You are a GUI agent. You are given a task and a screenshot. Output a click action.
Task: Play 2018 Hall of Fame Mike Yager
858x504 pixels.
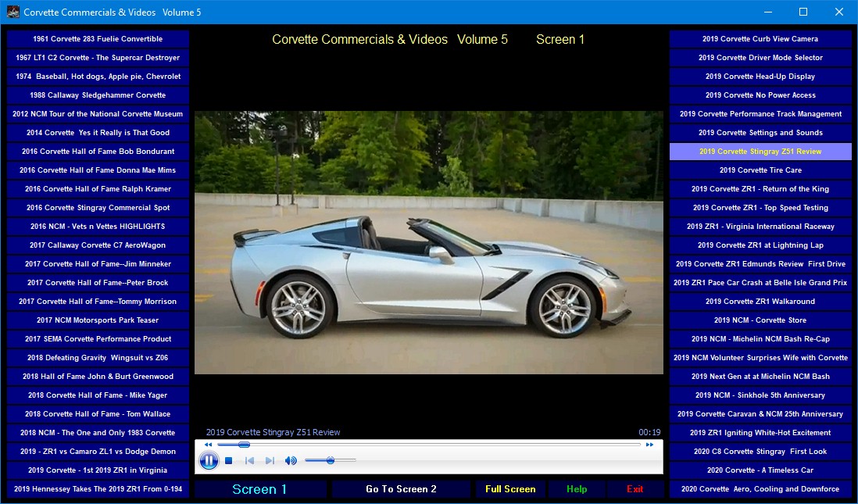[x=98, y=395]
